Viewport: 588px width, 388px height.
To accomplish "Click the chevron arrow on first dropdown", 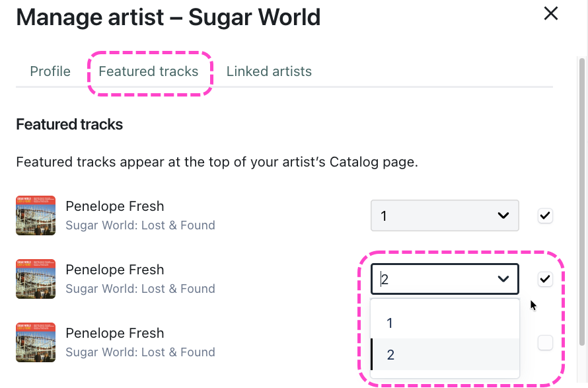I will coord(503,215).
